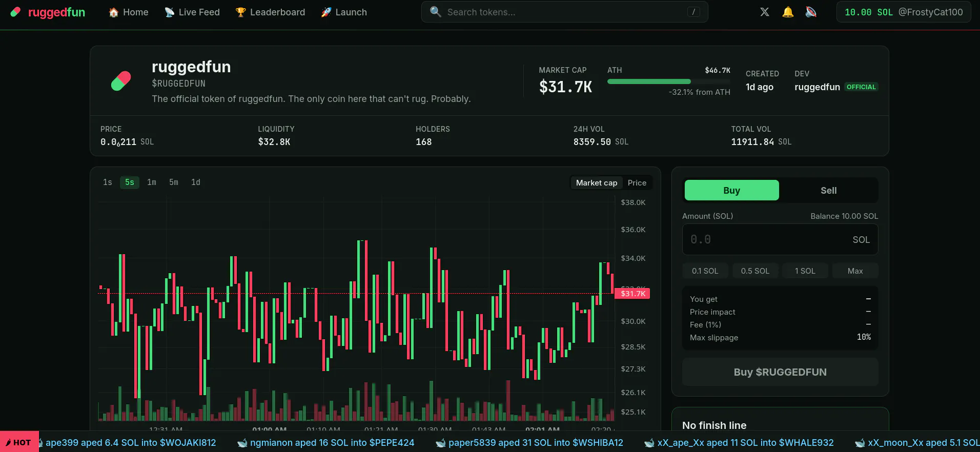Click the $31.7K price marker on chart axis
The width and height of the screenshot is (980, 452).
(x=633, y=294)
